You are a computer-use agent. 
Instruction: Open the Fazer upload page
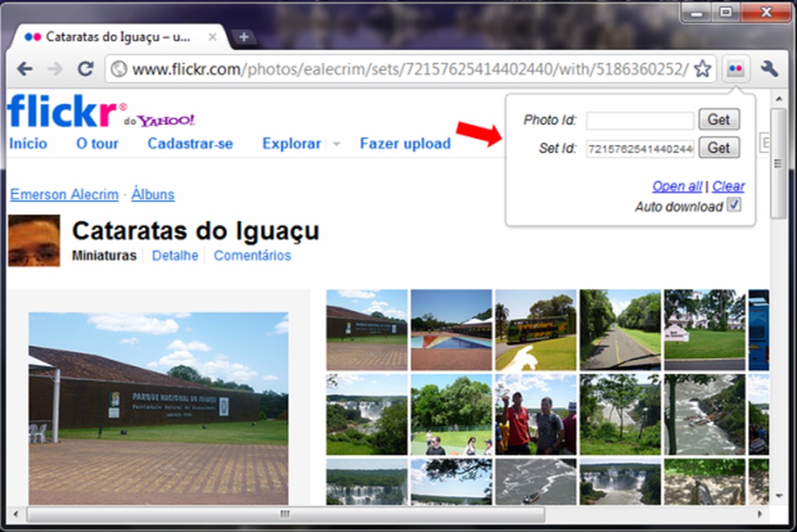405,143
